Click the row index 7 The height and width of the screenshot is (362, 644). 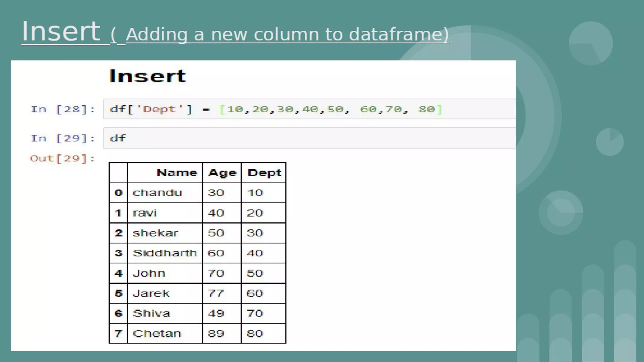pos(118,333)
